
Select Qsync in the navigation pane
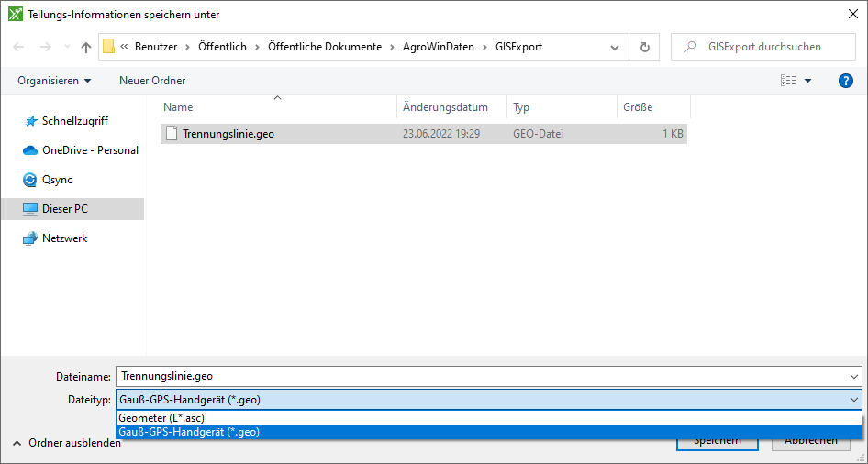pos(57,180)
